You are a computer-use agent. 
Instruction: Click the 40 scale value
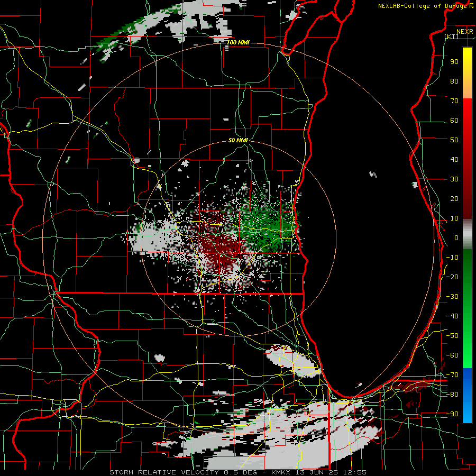tap(454, 160)
